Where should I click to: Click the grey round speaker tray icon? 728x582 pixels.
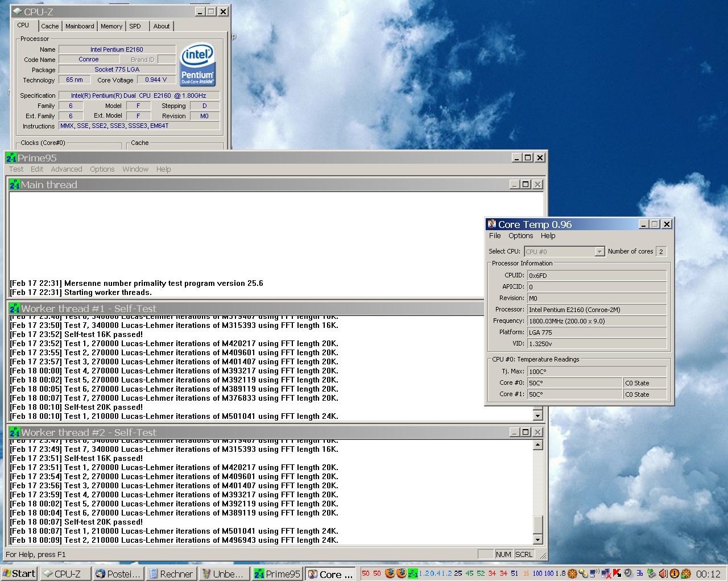pos(628,573)
